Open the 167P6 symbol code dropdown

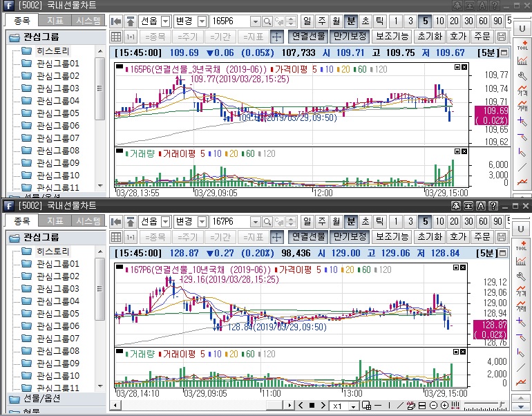[x=256, y=221]
